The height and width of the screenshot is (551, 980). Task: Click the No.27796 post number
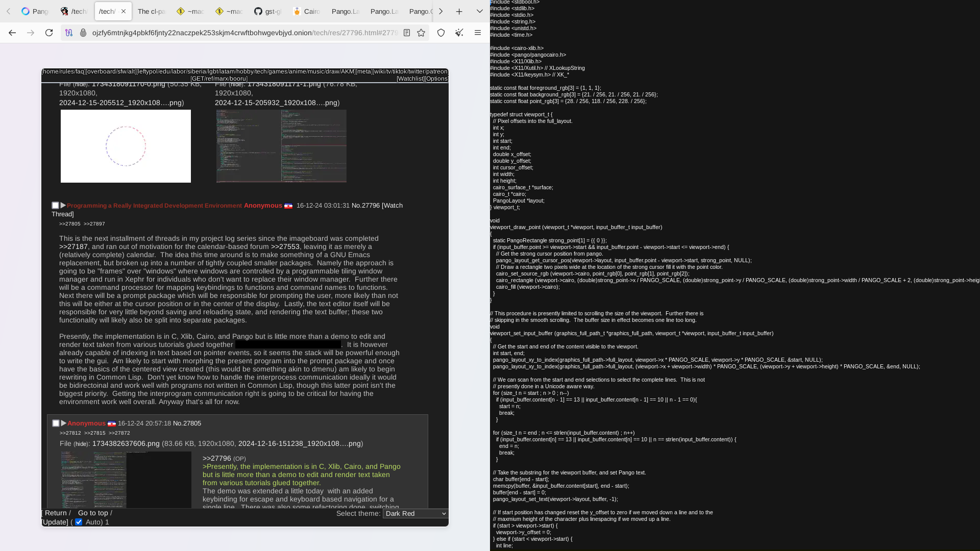(366, 206)
